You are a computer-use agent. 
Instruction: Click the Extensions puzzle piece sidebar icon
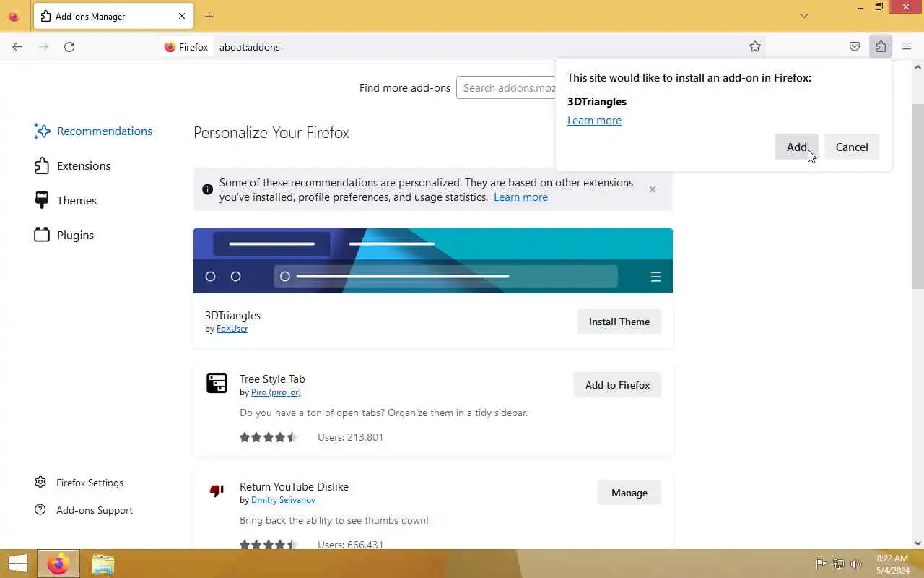click(42, 165)
